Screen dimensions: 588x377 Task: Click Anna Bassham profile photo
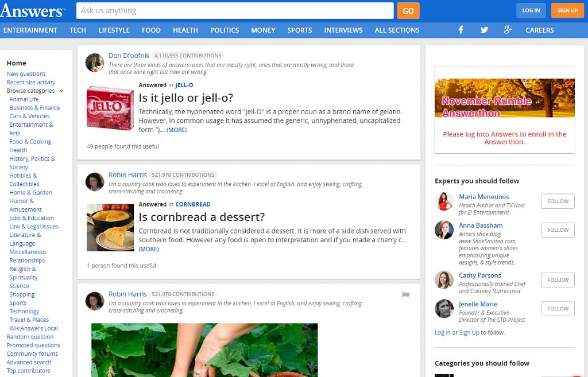pyautogui.click(x=444, y=230)
